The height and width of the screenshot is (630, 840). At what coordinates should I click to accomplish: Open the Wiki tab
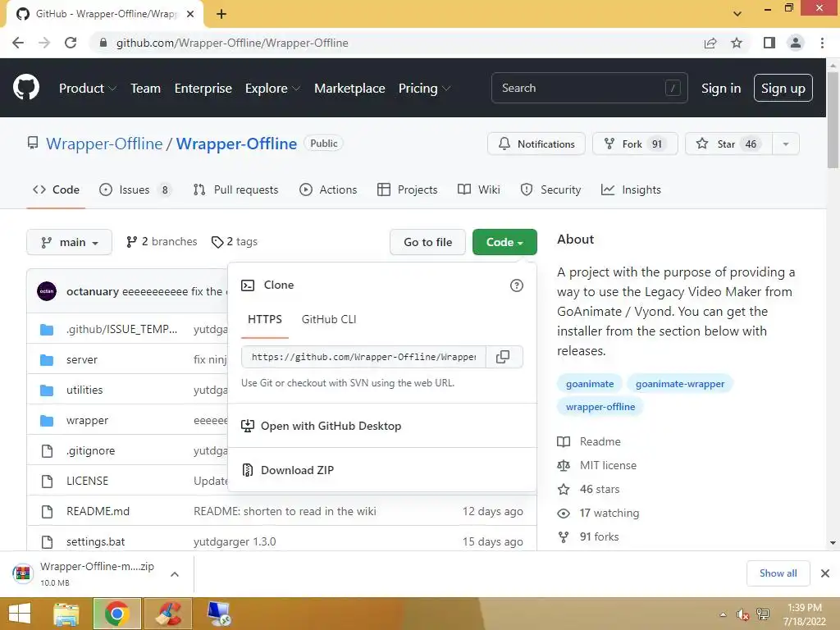coord(479,189)
